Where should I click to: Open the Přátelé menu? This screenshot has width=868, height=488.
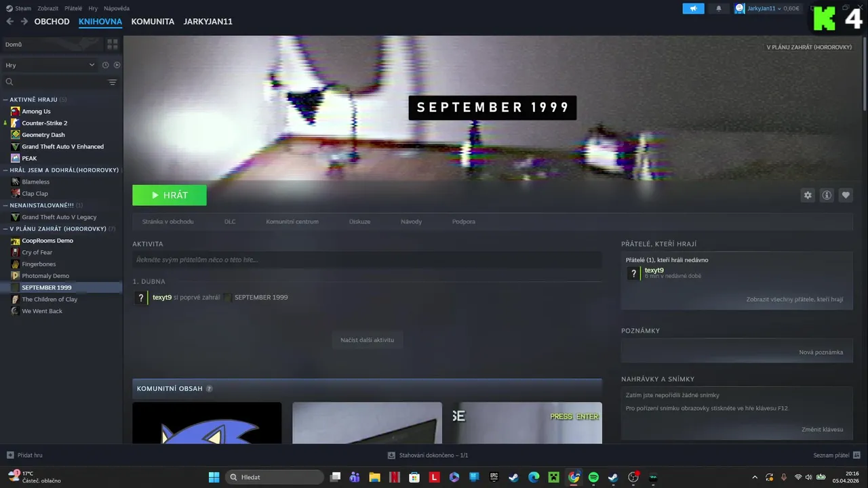(x=73, y=9)
